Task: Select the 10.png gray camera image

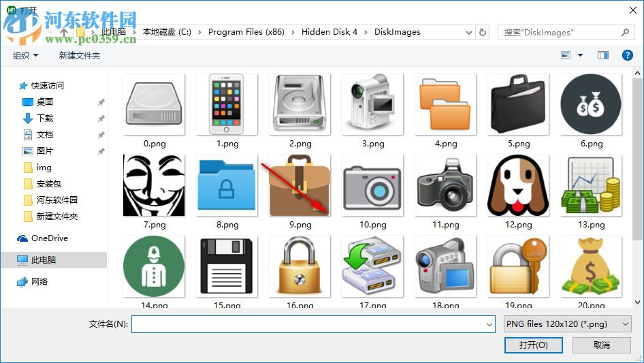Action: coord(372,185)
